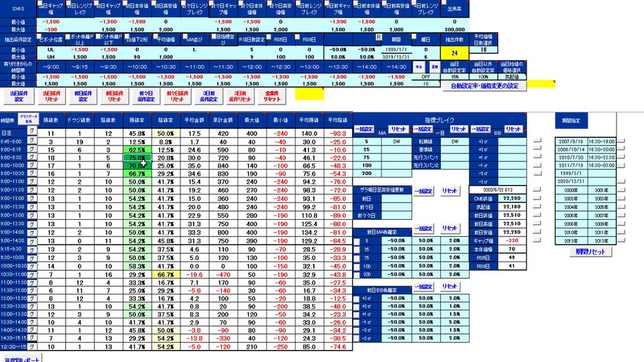Open graph icon for 8:45~9:00 row
Viewport: 644px width, 362px height.
[32, 141]
